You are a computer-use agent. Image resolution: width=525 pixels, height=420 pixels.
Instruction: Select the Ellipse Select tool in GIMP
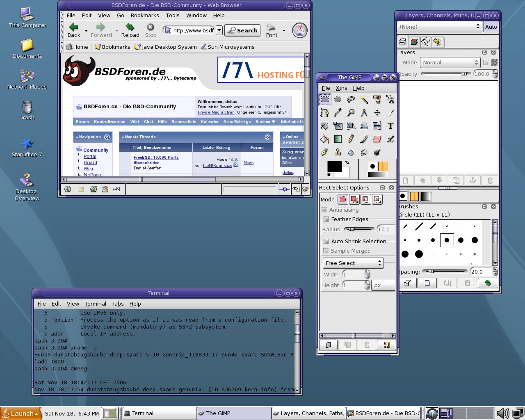click(x=338, y=99)
